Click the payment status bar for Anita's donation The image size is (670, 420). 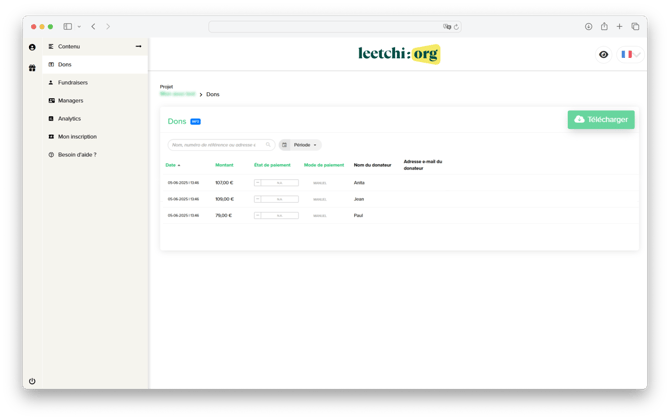coord(276,183)
